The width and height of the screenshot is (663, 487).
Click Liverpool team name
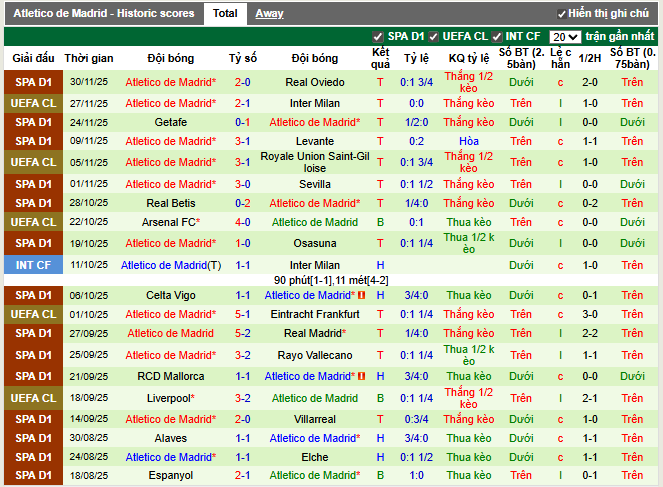coord(171,398)
